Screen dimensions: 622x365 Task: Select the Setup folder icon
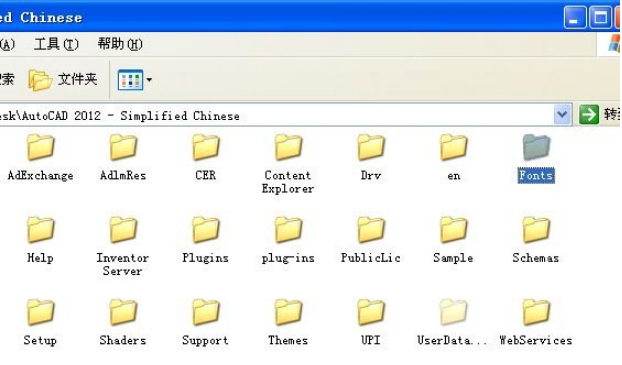pos(40,312)
